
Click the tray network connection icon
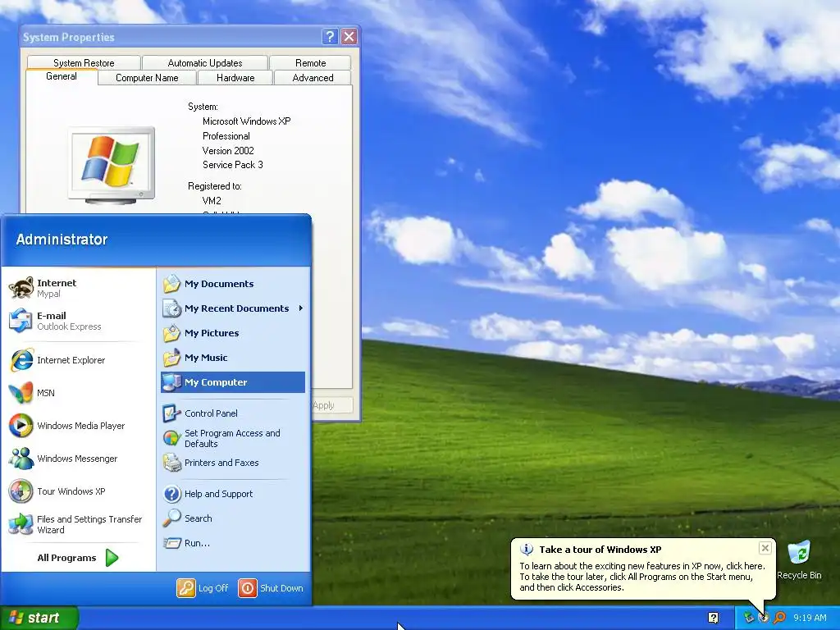click(x=748, y=618)
